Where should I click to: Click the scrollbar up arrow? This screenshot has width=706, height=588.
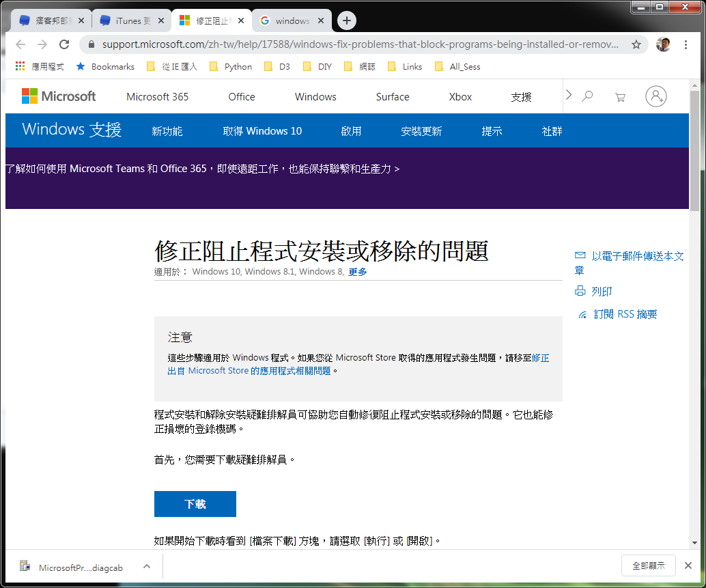tap(694, 85)
